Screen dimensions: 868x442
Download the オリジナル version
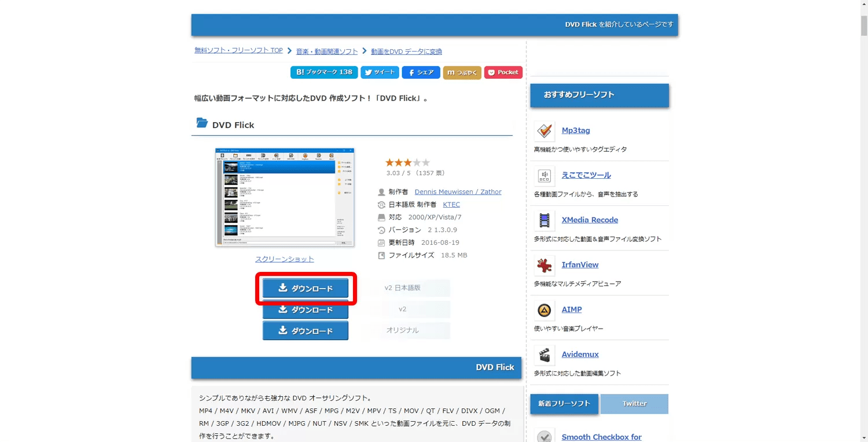tap(306, 331)
